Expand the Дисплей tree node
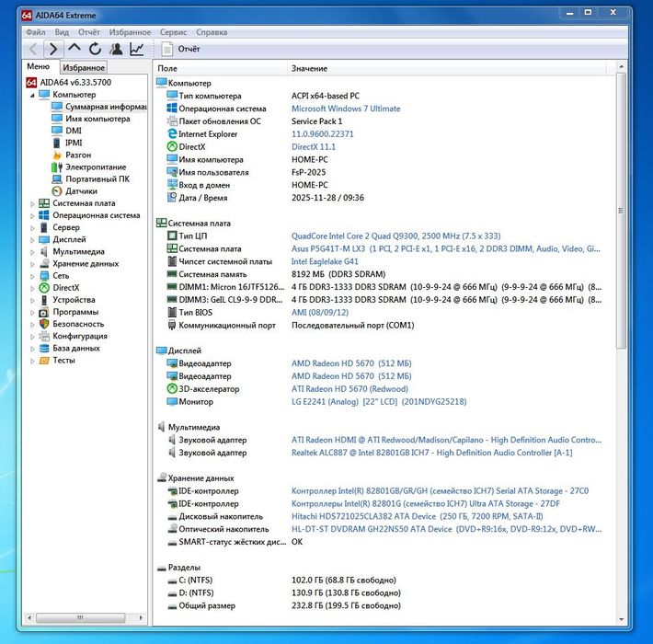The width and height of the screenshot is (653, 644). point(32,240)
